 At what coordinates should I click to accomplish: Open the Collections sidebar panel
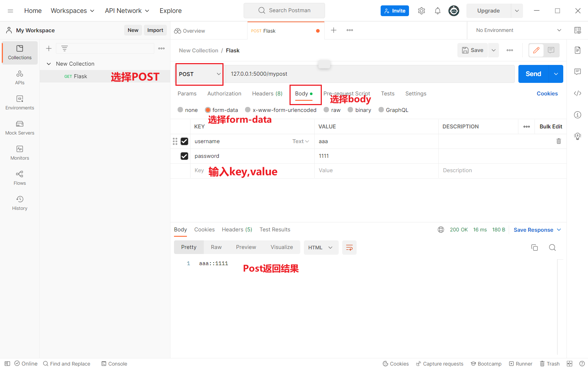tap(20, 53)
